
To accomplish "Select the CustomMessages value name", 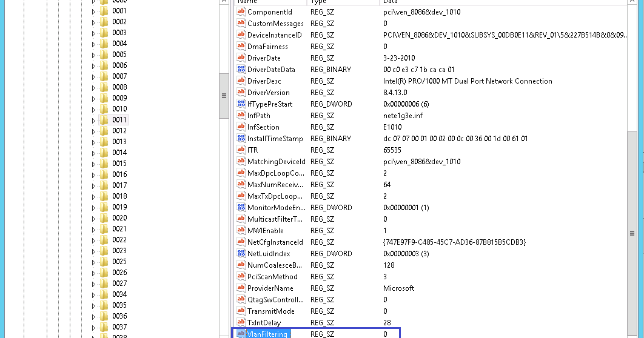I will click(275, 24).
